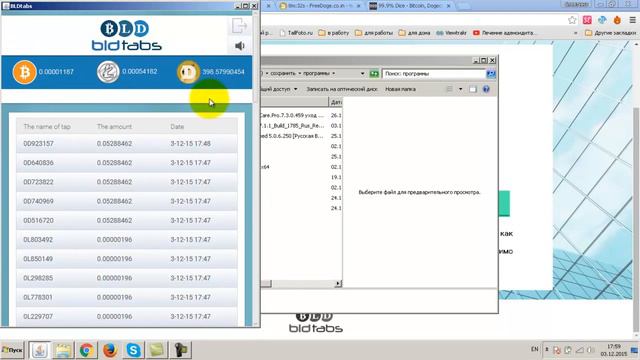This screenshot has width=640, height=360.
Task: Select the row 0D723822
Action: point(127,182)
